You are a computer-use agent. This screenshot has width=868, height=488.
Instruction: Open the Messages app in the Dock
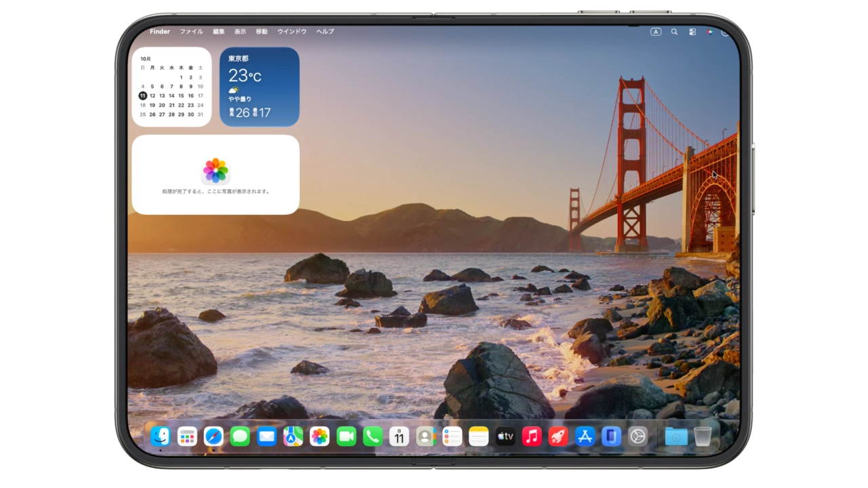pos(240,436)
